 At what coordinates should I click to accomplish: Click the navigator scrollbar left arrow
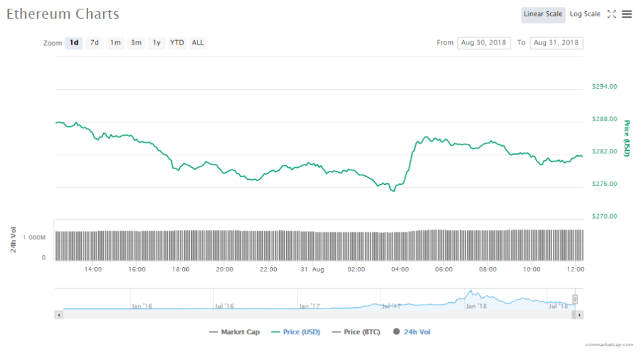59,314
